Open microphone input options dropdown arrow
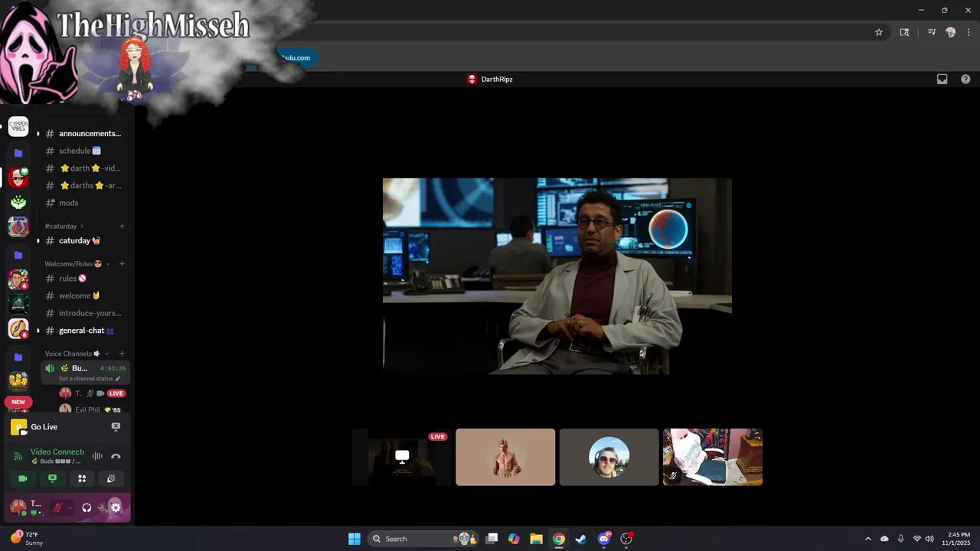This screenshot has width=980, height=551. [x=70, y=507]
